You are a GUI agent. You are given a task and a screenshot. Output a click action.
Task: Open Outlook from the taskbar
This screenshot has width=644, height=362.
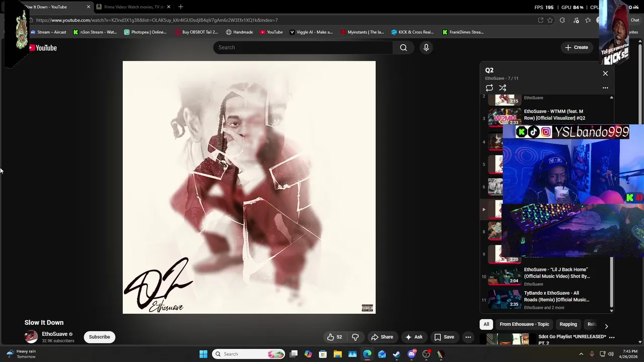[x=382, y=354]
